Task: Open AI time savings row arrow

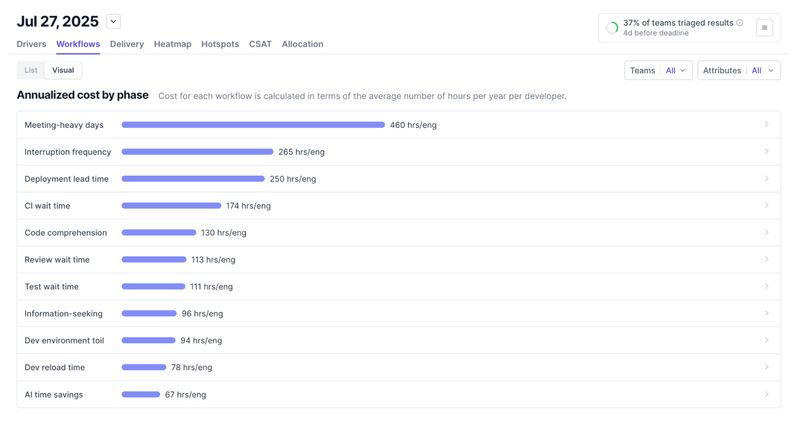Action: pyautogui.click(x=766, y=395)
